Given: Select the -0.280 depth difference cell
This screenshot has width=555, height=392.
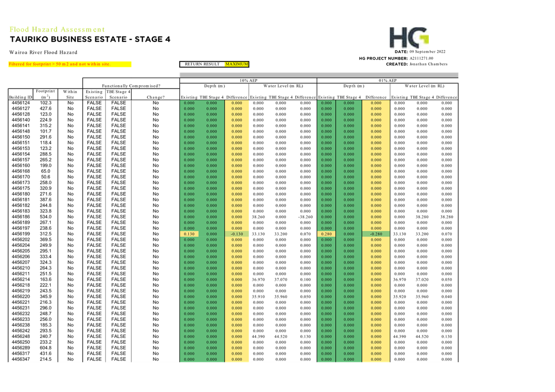Looking at the screenshot, I should (376, 234).
